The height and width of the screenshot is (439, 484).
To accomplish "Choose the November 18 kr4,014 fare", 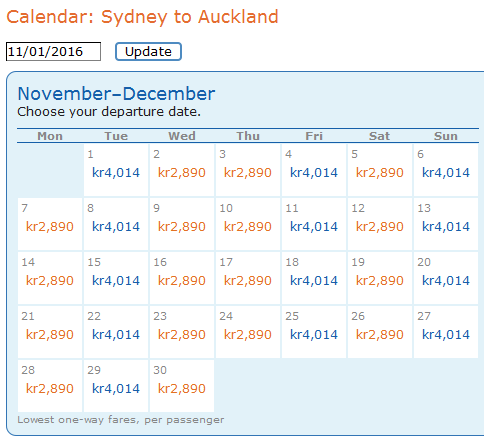I will tap(314, 281).
